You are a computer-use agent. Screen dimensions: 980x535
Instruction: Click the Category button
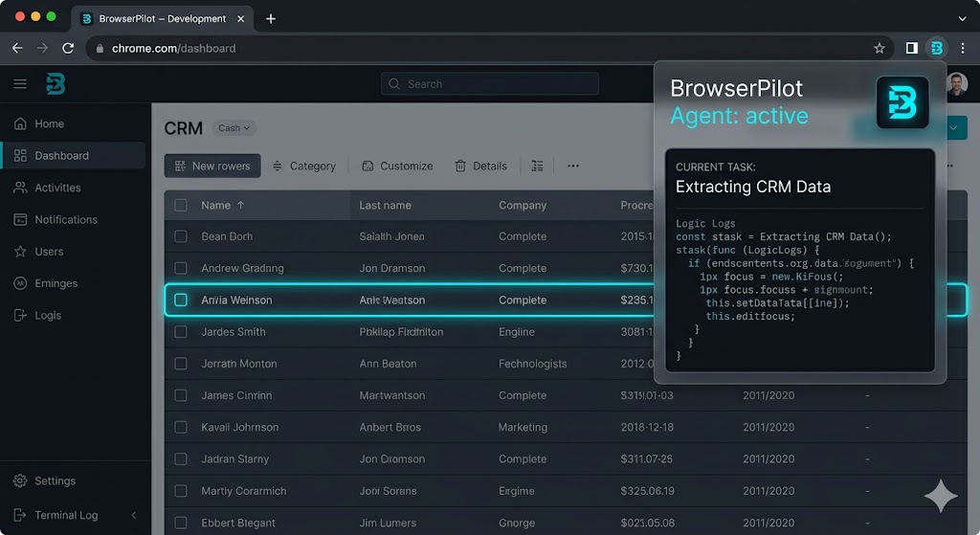304,166
